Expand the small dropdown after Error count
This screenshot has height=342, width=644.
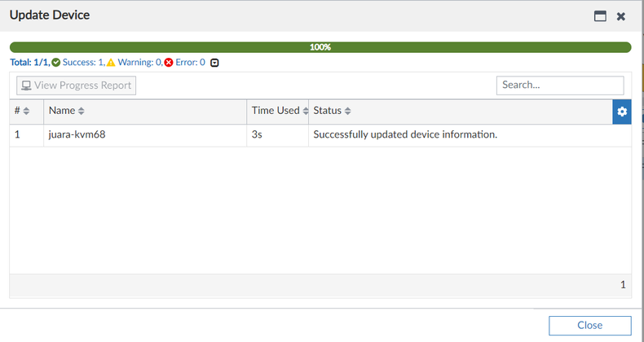coord(214,62)
